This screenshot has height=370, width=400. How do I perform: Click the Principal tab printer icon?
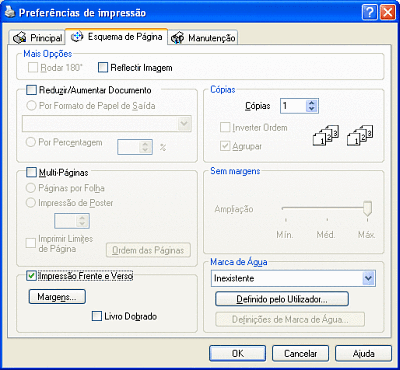20,38
